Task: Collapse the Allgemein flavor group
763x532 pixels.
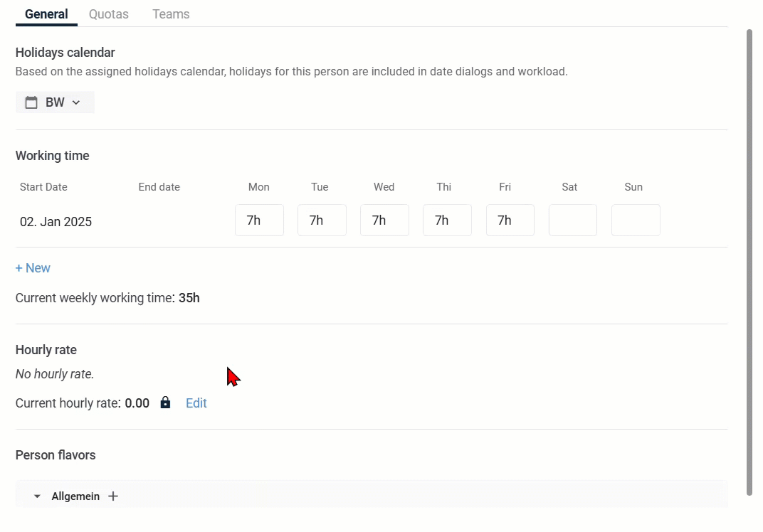Action: [x=38, y=496]
